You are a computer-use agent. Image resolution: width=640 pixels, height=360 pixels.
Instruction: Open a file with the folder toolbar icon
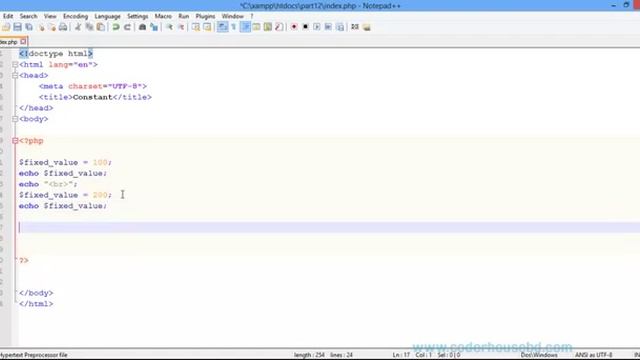(6, 27)
